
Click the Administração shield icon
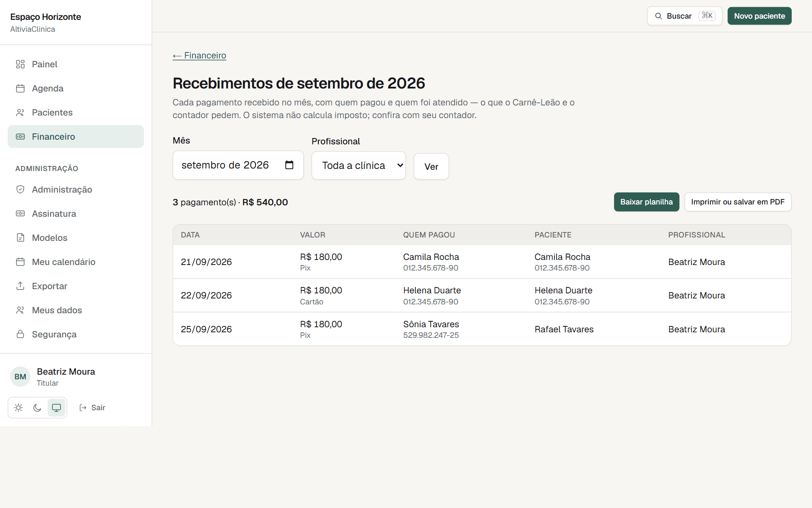20,190
